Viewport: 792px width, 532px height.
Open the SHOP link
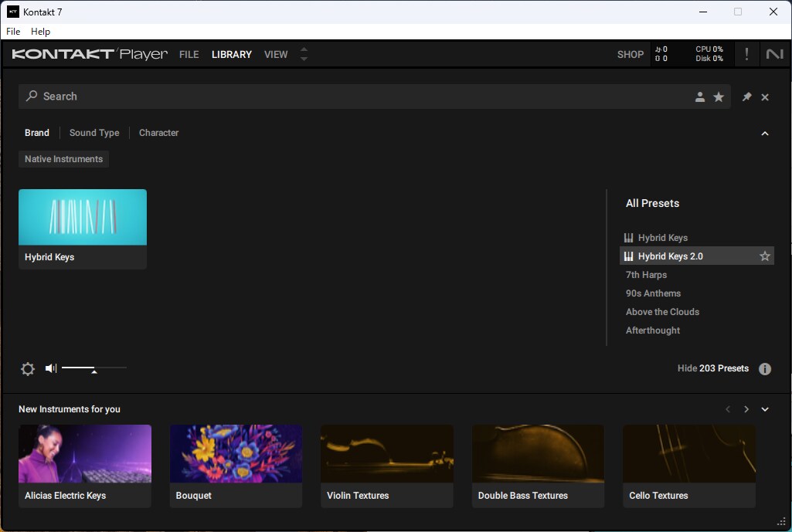[x=630, y=54]
